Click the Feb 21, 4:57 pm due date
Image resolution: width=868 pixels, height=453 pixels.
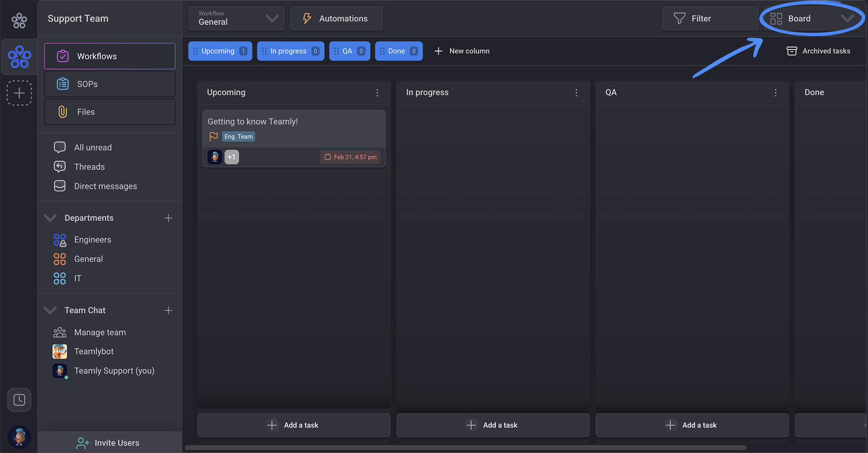click(x=350, y=157)
